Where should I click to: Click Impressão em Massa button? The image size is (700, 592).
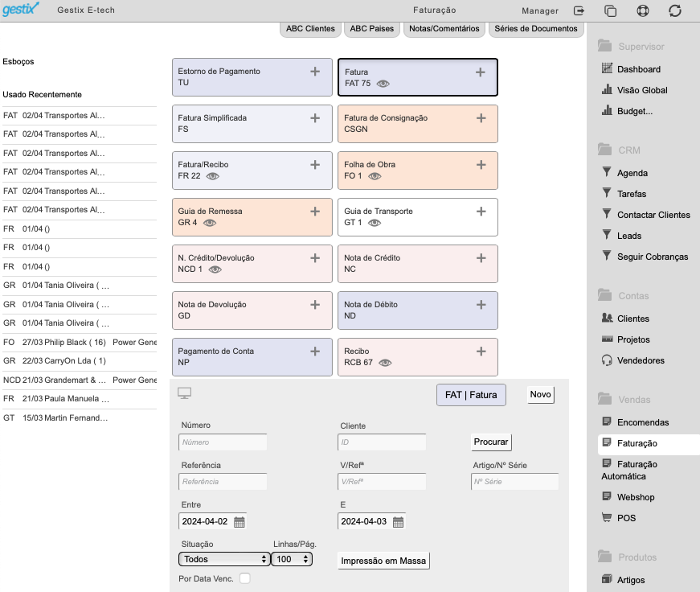(383, 561)
